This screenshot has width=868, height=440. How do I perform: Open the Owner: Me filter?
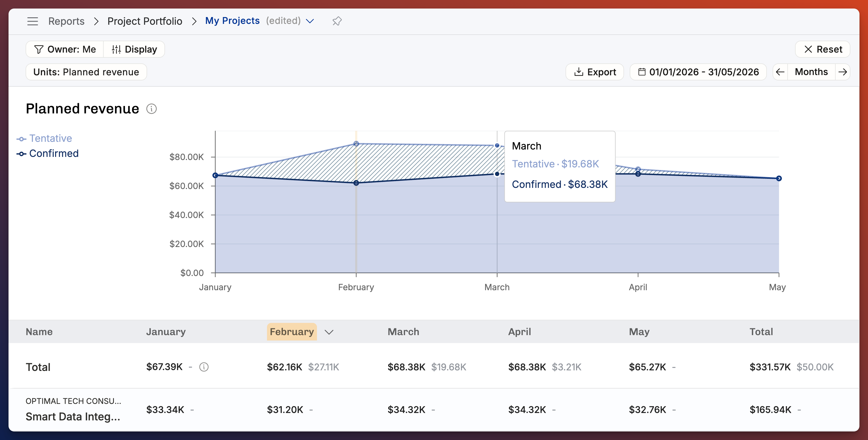[x=65, y=49]
